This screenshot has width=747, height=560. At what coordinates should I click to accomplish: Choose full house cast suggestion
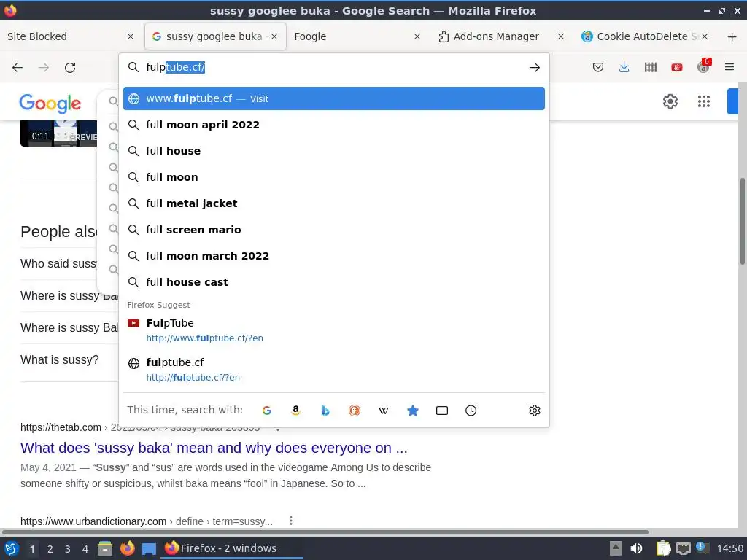[x=334, y=282]
